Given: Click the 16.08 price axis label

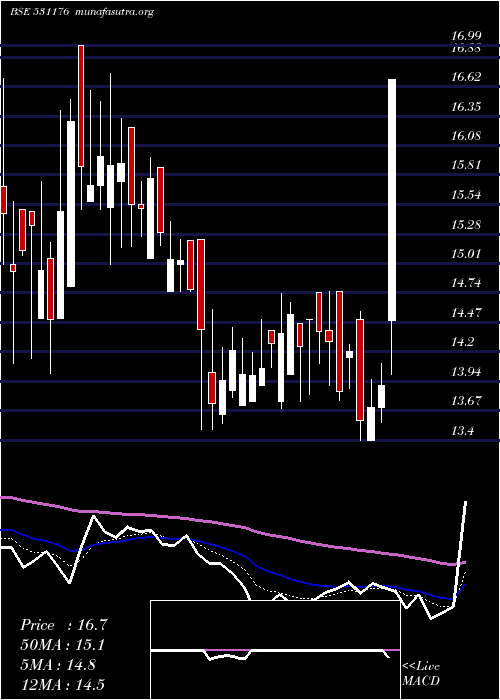Looking at the screenshot, I should point(466,136).
